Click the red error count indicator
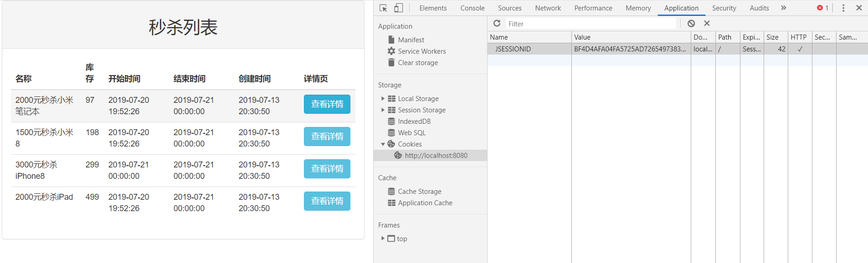 tap(822, 8)
